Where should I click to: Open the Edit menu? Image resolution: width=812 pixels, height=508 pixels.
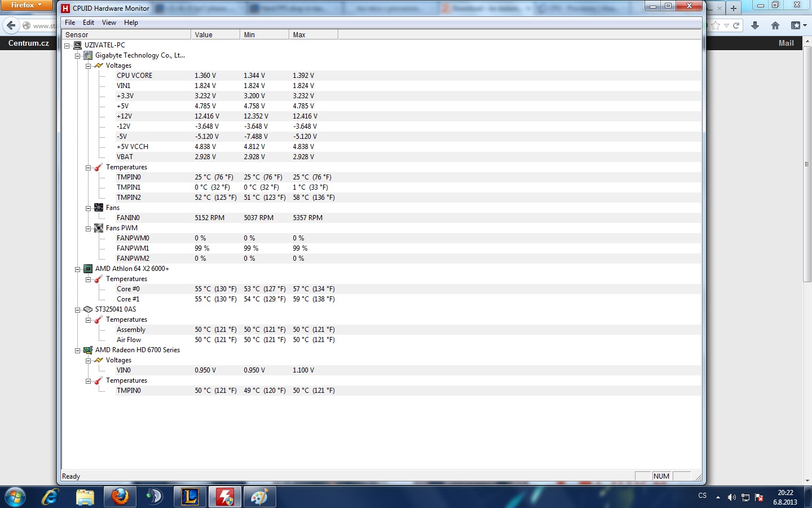click(89, 23)
